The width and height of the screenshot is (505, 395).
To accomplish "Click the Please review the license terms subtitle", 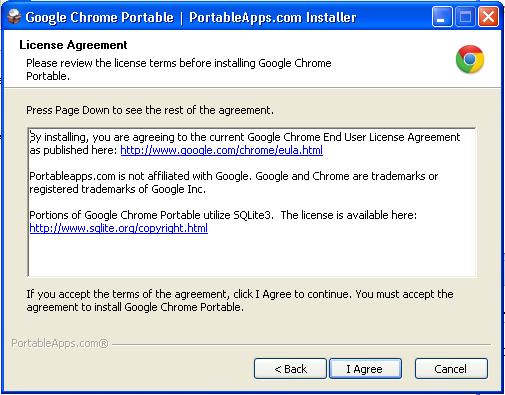I will point(179,69).
